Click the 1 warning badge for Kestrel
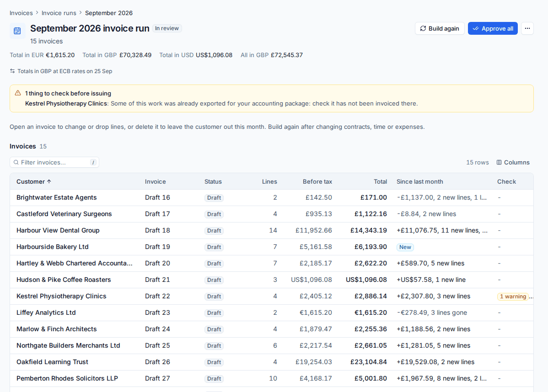 point(513,297)
